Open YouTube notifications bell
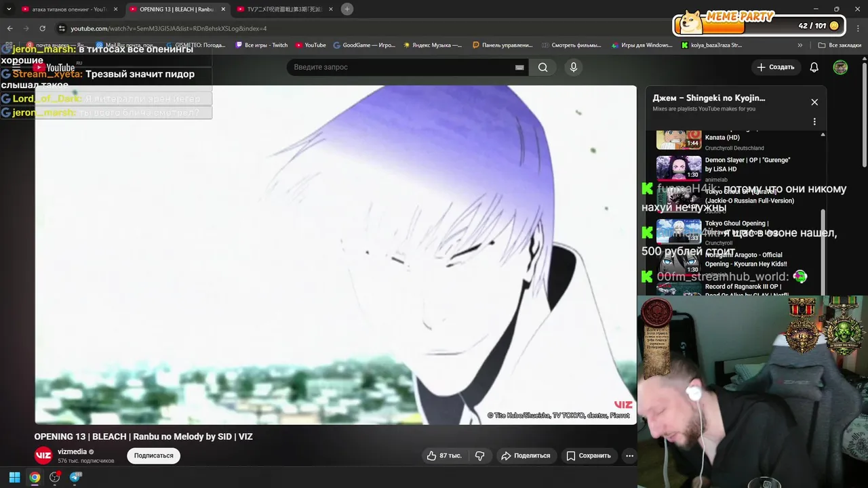868x488 pixels. coord(814,67)
